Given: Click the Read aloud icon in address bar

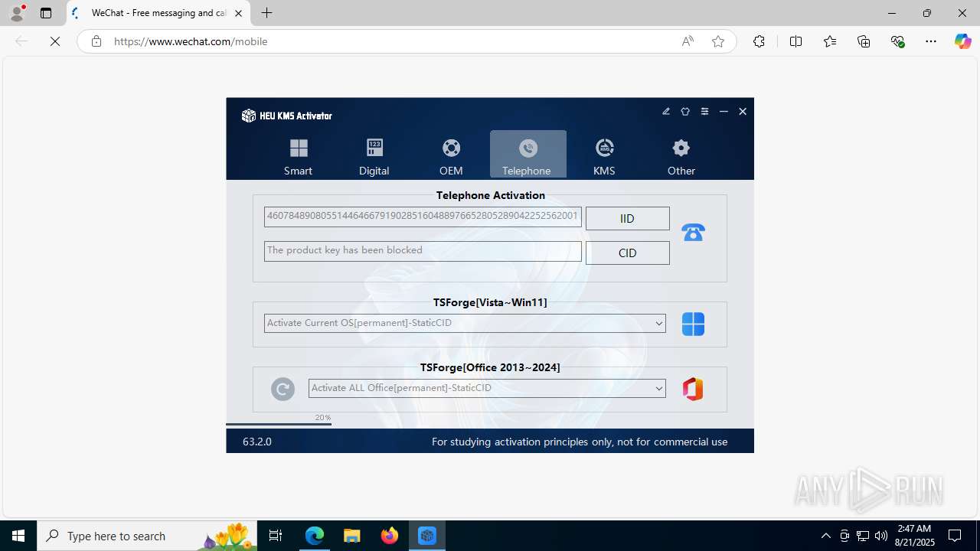Looking at the screenshot, I should (x=688, y=41).
